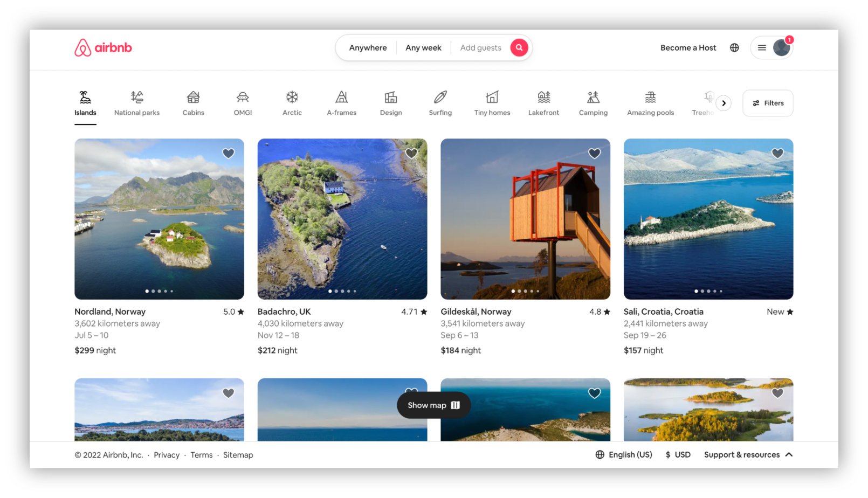The height and width of the screenshot is (498, 868).
Task: Click the New star label
Action: click(x=780, y=312)
